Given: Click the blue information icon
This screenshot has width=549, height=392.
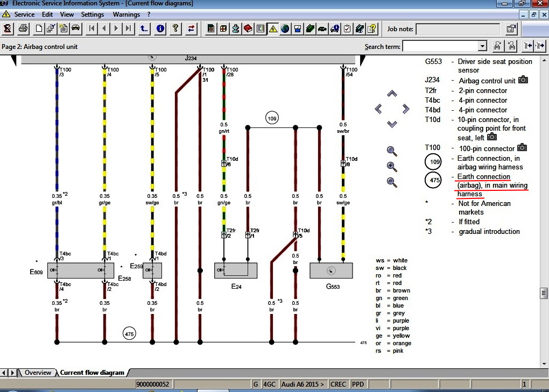Looking at the screenshot, I should click(x=160, y=28).
